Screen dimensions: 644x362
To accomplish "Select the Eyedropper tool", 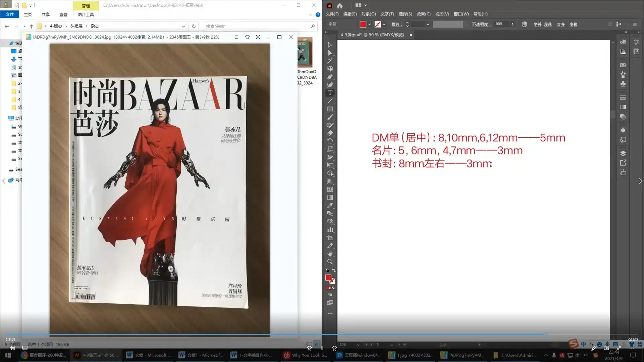I will [330, 205].
